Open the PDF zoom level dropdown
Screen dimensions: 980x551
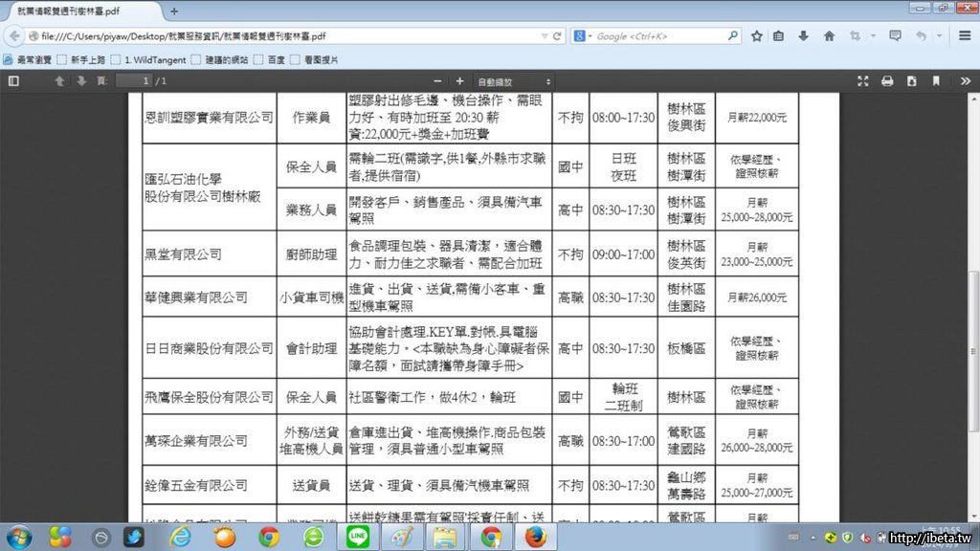click(514, 82)
